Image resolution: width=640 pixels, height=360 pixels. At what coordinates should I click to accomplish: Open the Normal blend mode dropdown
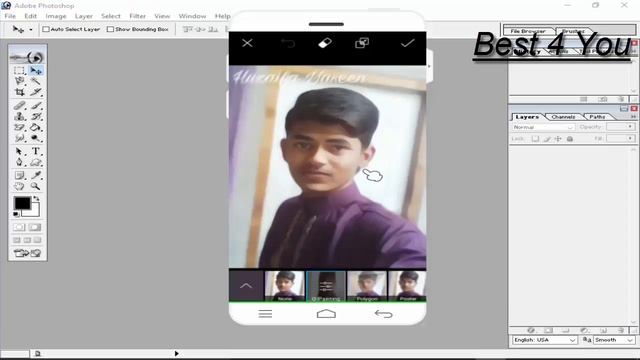[x=543, y=127]
